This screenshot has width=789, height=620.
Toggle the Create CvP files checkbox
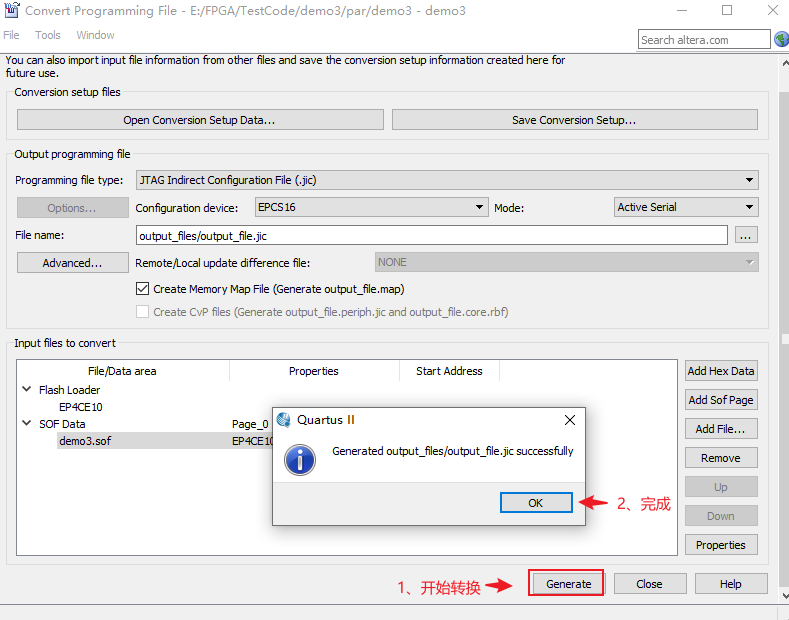tap(142, 312)
